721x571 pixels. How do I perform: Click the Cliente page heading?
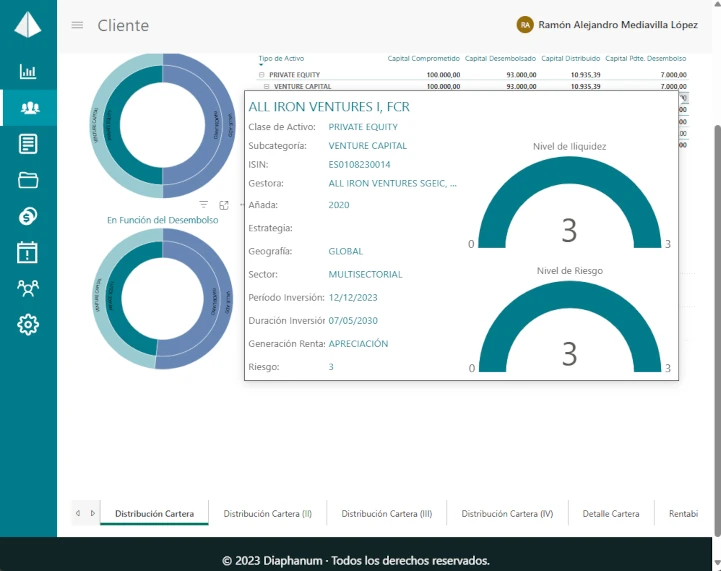123,25
